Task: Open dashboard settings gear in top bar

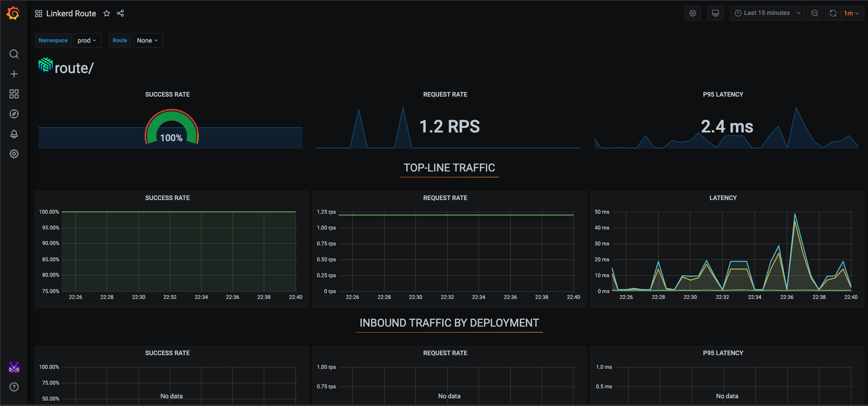Action: (693, 13)
